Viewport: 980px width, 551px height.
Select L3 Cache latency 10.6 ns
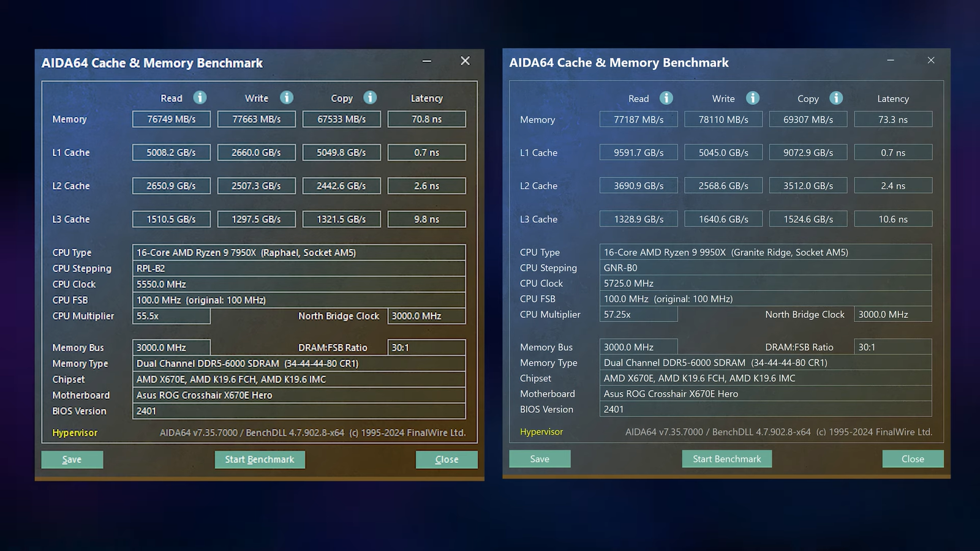(893, 219)
